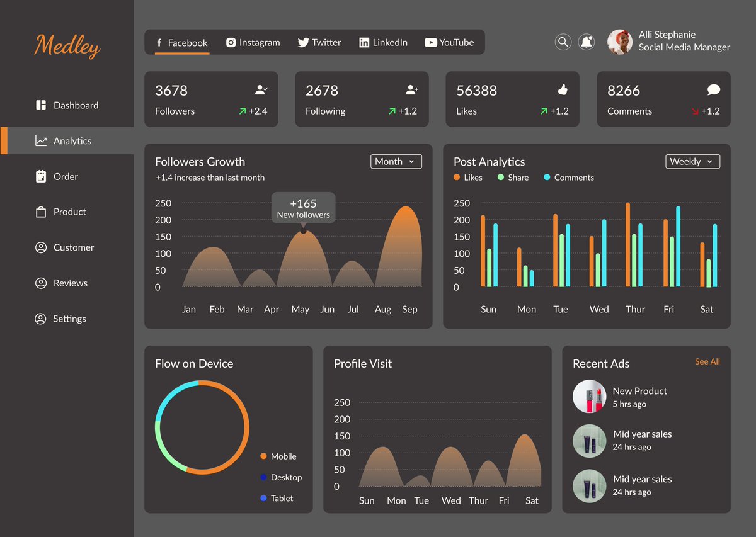The width and height of the screenshot is (756, 537).
Task: Click the May data point marker on Followers Growth
Action: (x=304, y=231)
